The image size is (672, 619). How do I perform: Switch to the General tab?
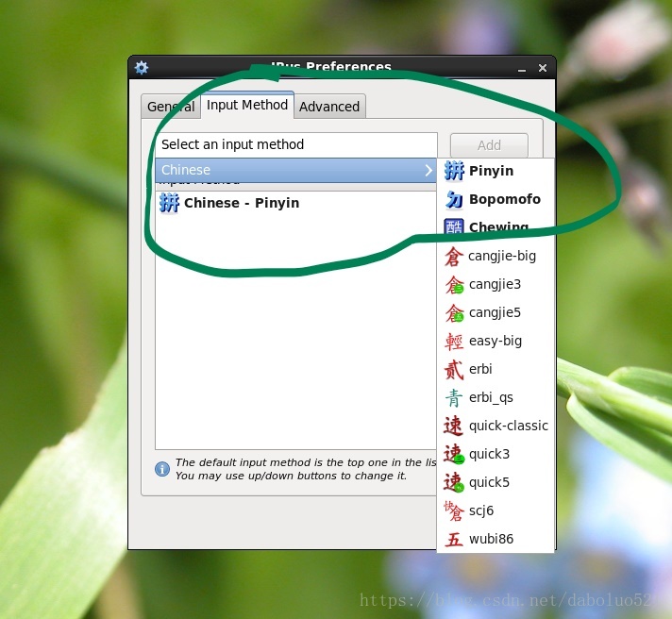click(171, 107)
